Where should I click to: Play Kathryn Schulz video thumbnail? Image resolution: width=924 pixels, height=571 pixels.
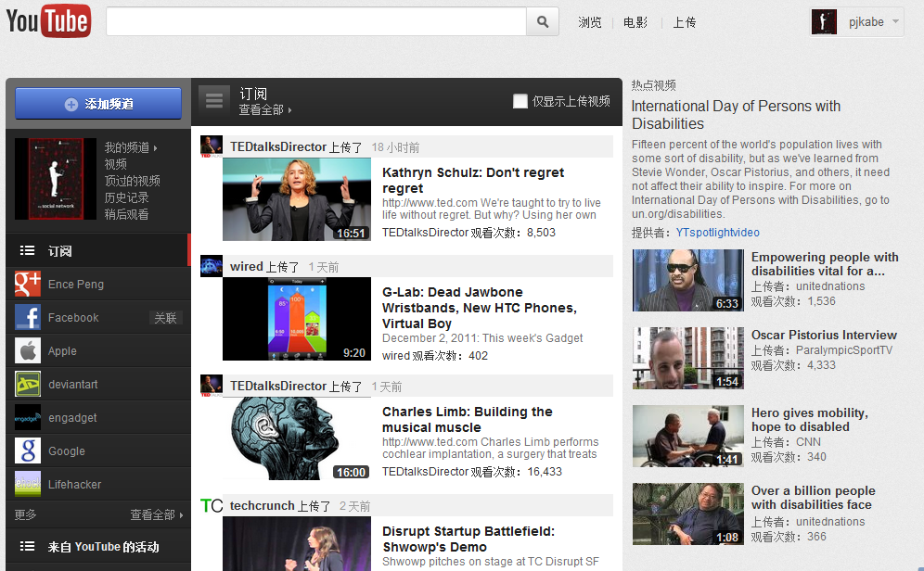pyautogui.click(x=297, y=199)
